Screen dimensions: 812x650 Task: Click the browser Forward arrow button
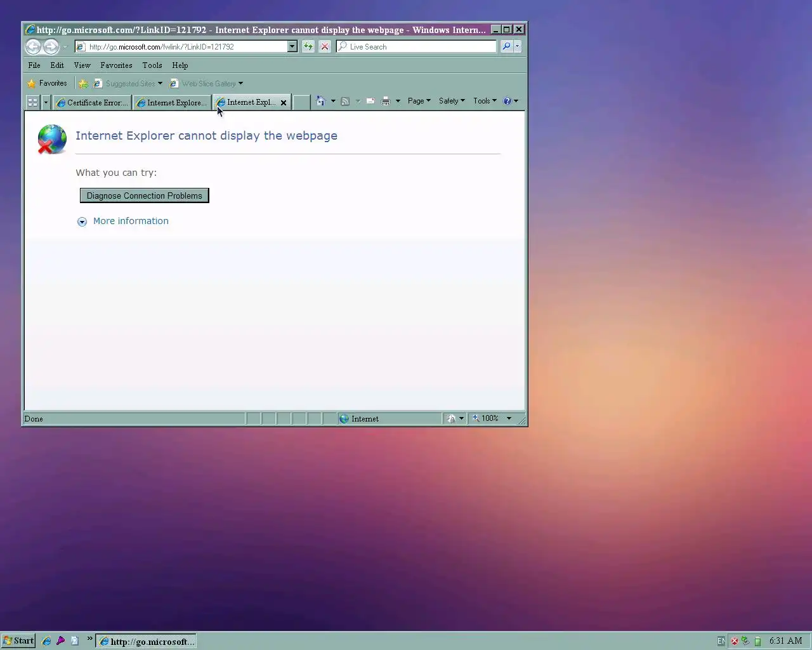point(51,46)
